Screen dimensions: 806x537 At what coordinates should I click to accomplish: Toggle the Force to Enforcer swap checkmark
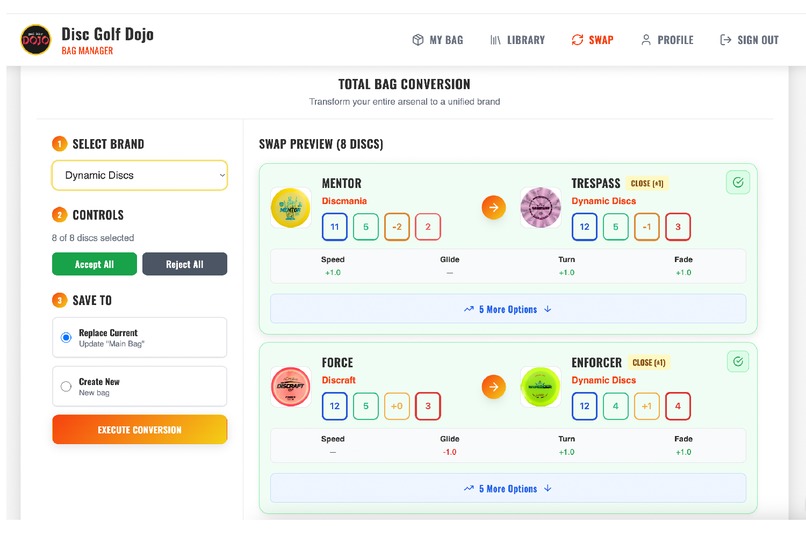(738, 362)
